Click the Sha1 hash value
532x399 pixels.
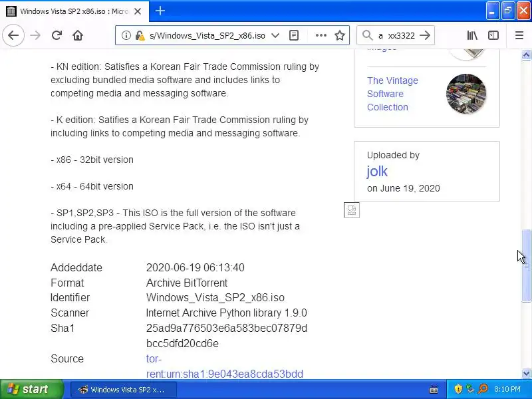pos(227,336)
